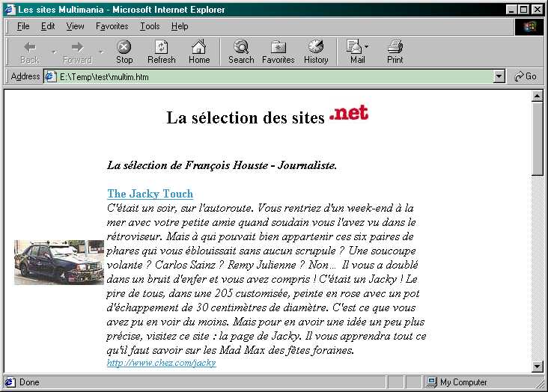The width and height of the screenshot is (548, 392).
Task: Click the Internet Explorer title bar icon
Action: 10,9
